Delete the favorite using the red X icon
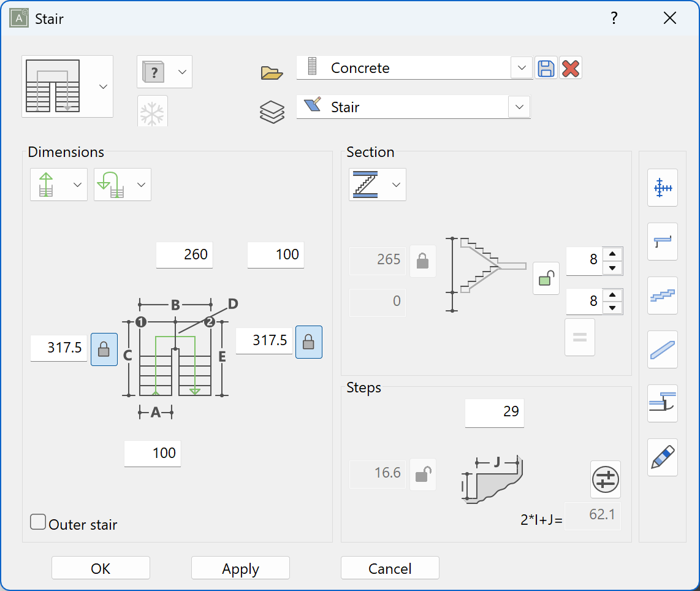700x591 pixels. (569, 68)
